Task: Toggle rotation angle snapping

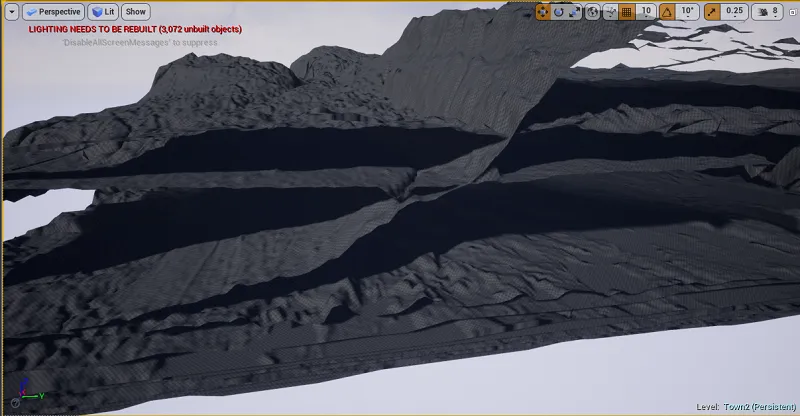Action: point(667,12)
